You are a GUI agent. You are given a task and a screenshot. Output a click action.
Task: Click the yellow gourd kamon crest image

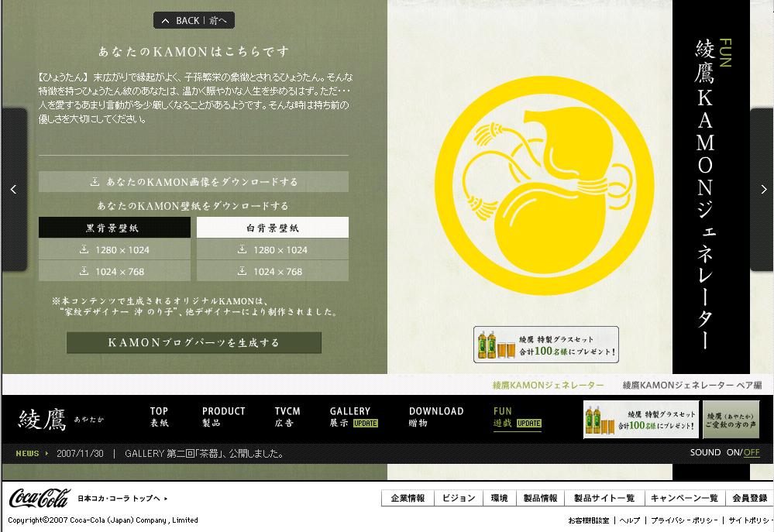[544, 186]
